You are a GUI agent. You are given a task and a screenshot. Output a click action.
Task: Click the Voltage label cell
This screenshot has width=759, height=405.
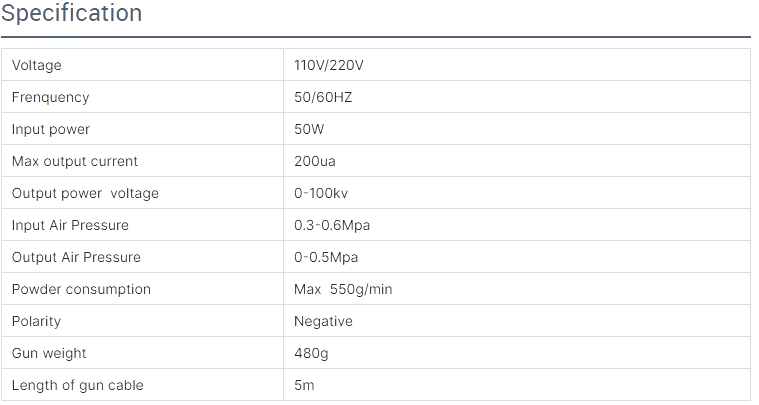[37, 65]
